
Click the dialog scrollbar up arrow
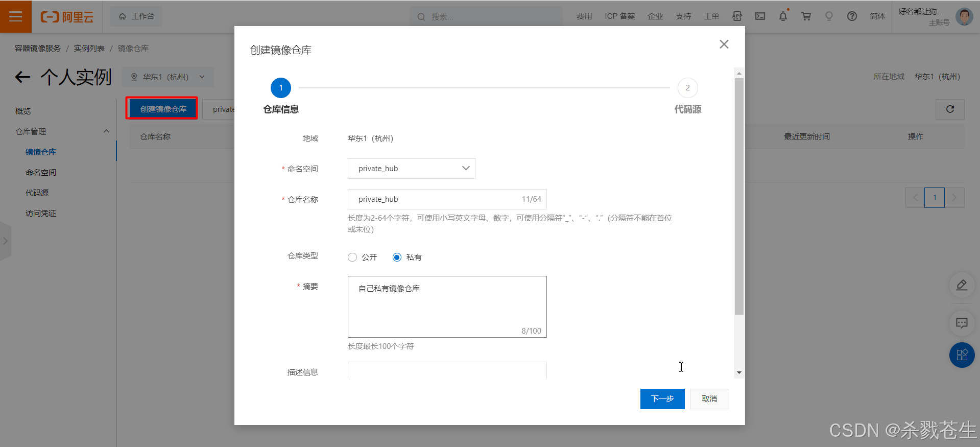[x=739, y=73]
